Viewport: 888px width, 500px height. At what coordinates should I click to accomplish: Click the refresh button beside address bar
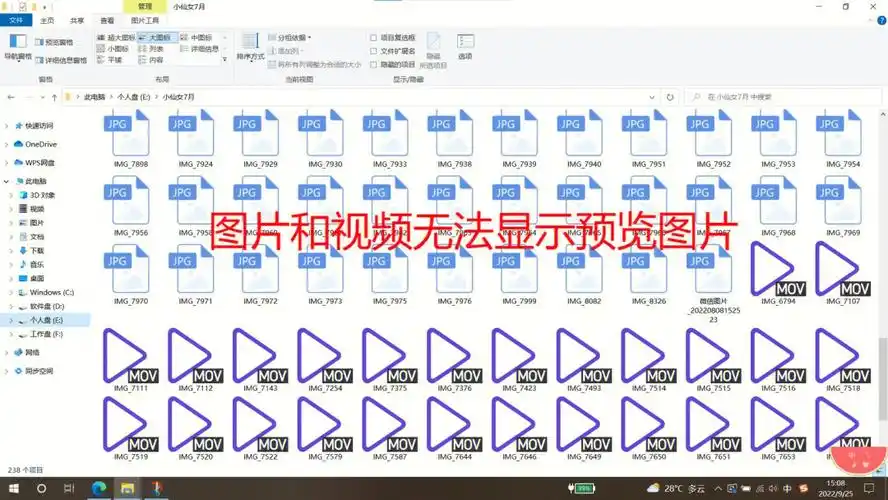pos(670,97)
